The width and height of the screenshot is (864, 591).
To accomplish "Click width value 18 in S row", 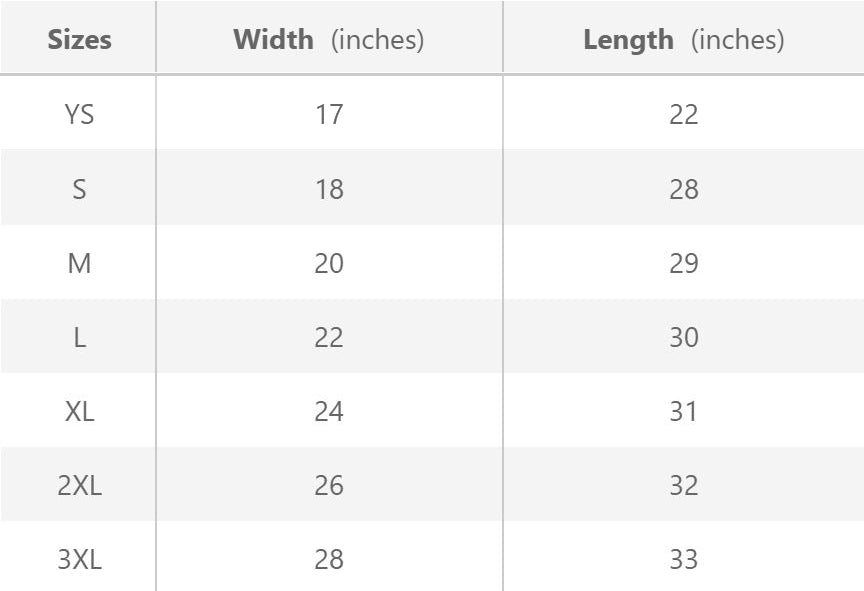I will [329, 189].
